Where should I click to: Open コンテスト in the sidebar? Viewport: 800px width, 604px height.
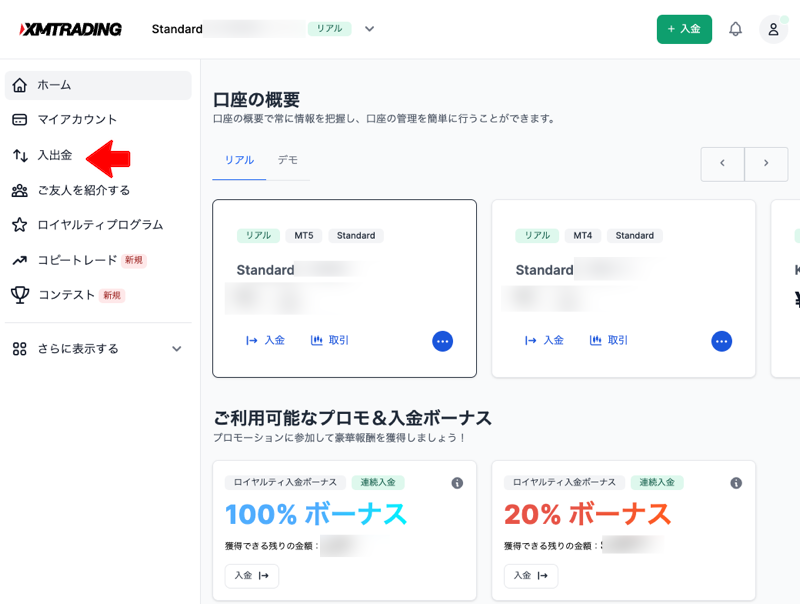pyautogui.click(x=98, y=295)
